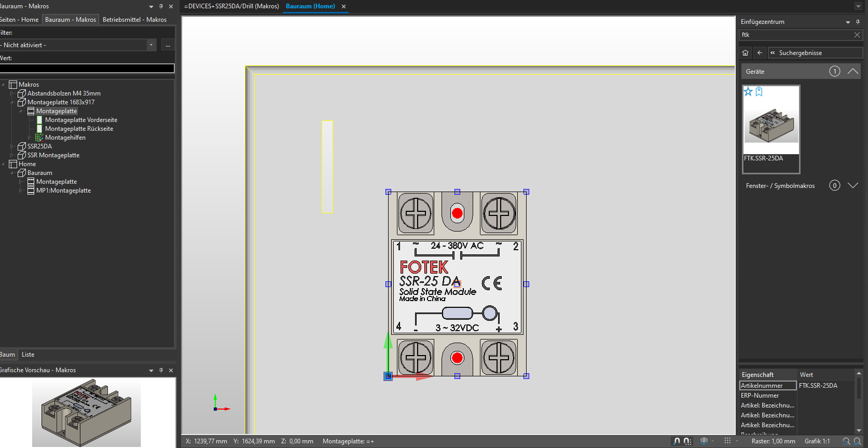
Task: Toggle object snap magnet icon
Action: (x=677, y=441)
